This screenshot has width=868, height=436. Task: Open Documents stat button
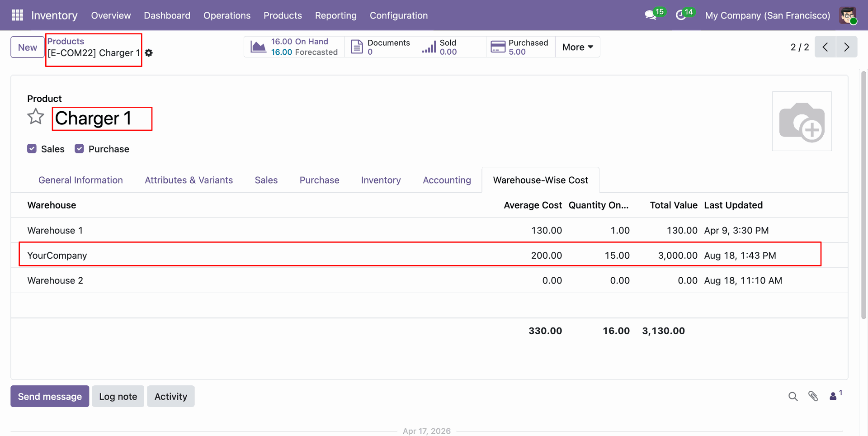click(381, 47)
